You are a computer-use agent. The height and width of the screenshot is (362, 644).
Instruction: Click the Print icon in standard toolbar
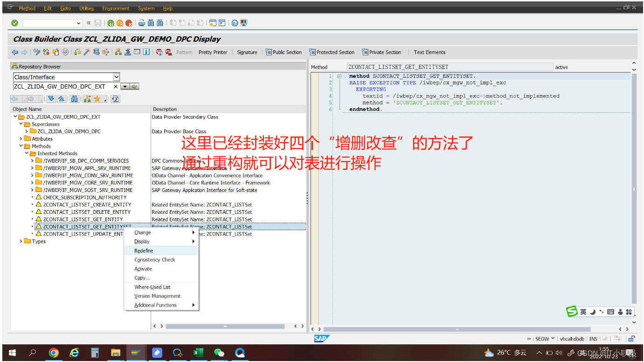click(142, 23)
